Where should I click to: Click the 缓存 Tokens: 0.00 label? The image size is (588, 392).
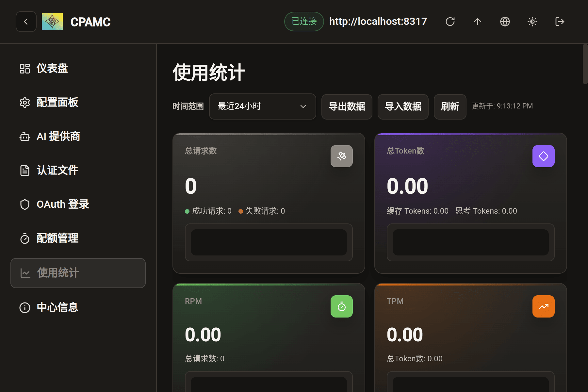coord(417,211)
